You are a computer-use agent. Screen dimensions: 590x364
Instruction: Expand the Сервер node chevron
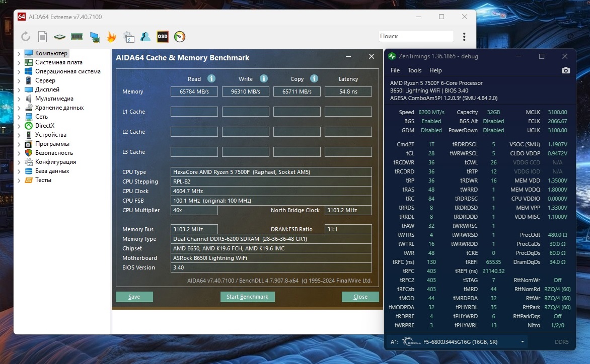[x=19, y=81]
